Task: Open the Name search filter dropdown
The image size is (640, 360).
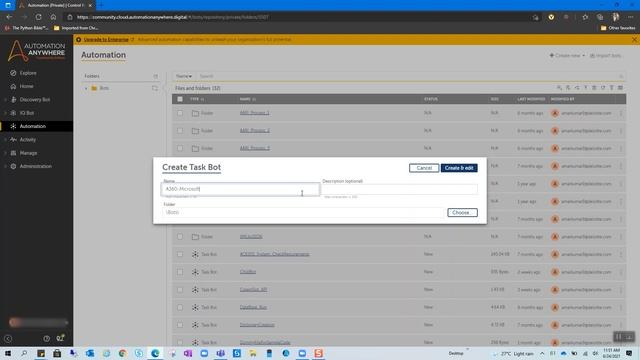Action: pyautogui.click(x=184, y=76)
